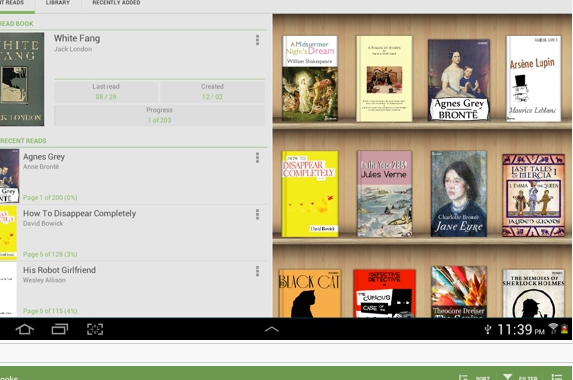Click author Wesley Allison text
This screenshot has width=573, height=380.
pos(44,280)
